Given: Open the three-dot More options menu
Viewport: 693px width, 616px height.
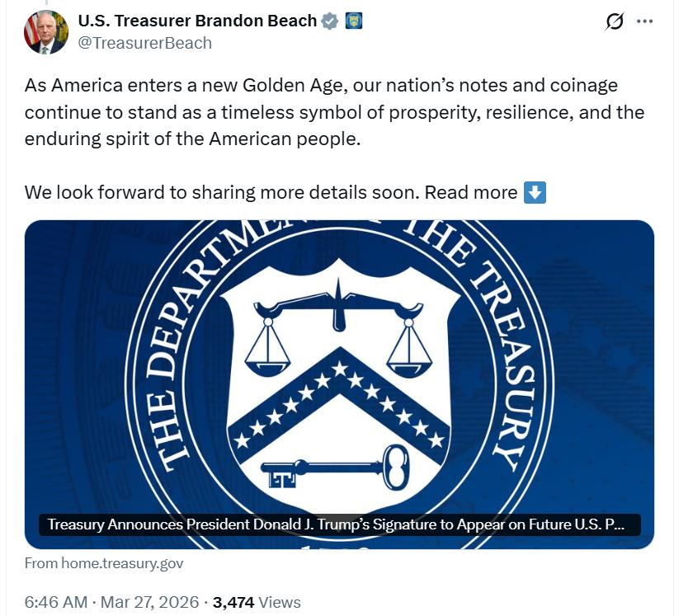Looking at the screenshot, I should point(644,22).
